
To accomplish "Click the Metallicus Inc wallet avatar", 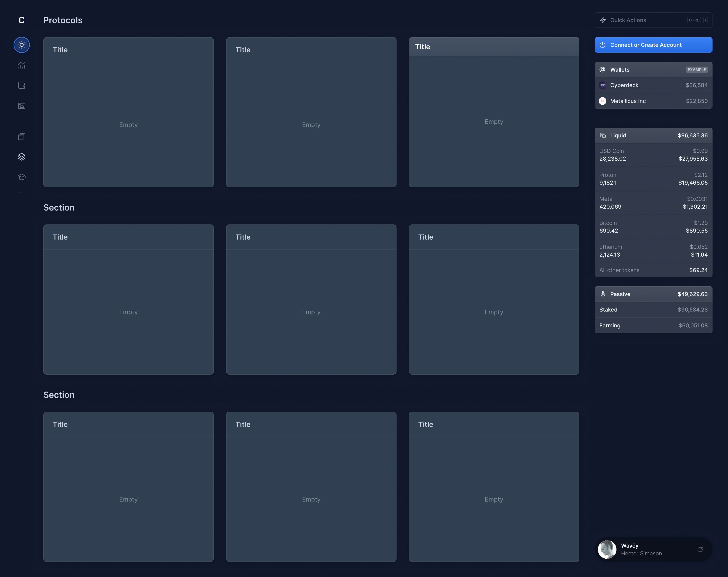I will coord(602,101).
